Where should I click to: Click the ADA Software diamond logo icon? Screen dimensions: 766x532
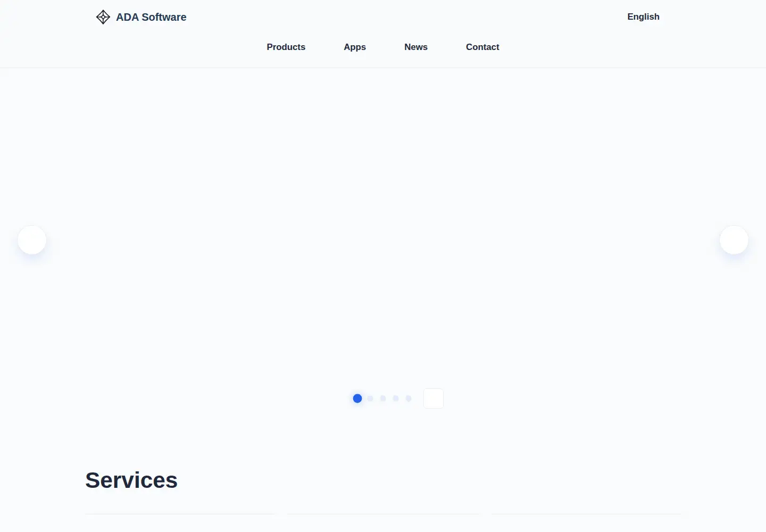pyautogui.click(x=103, y=17)
